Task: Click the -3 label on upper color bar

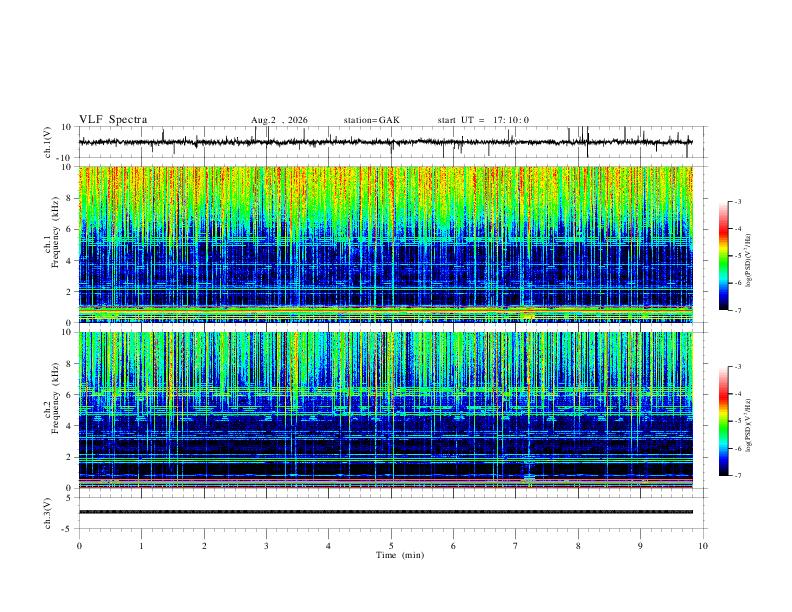Action: pos(737,201)
